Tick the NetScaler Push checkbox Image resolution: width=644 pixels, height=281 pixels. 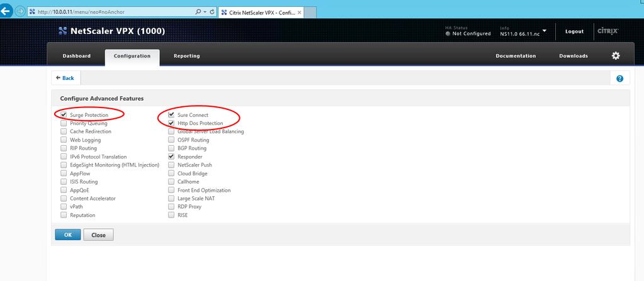coord(171,165)
